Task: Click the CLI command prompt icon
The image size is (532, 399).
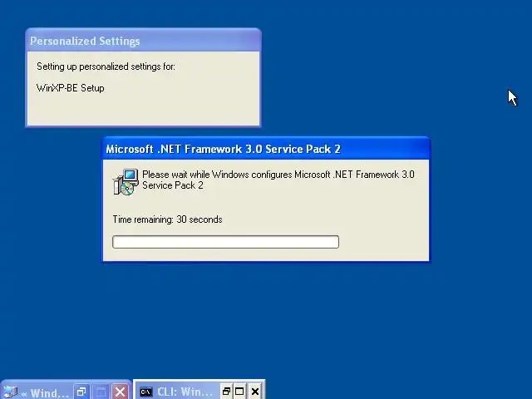Action: (146, 392)
